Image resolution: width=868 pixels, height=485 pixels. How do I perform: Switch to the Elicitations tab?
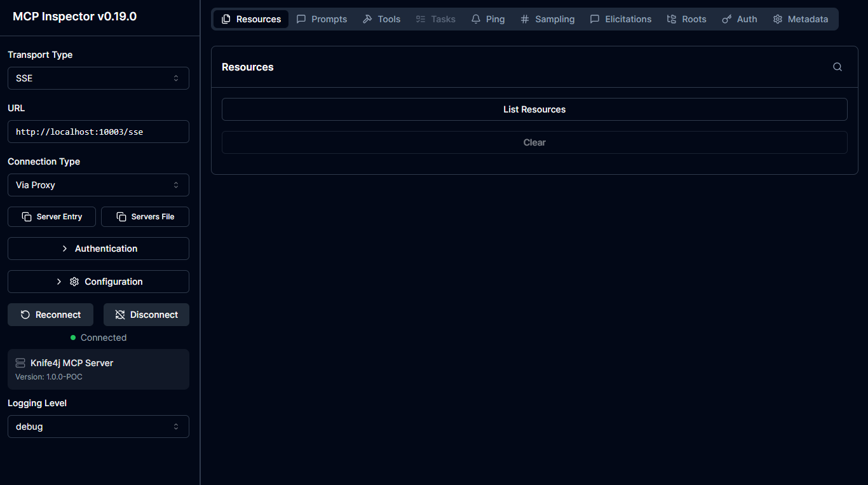coord(621,19)
